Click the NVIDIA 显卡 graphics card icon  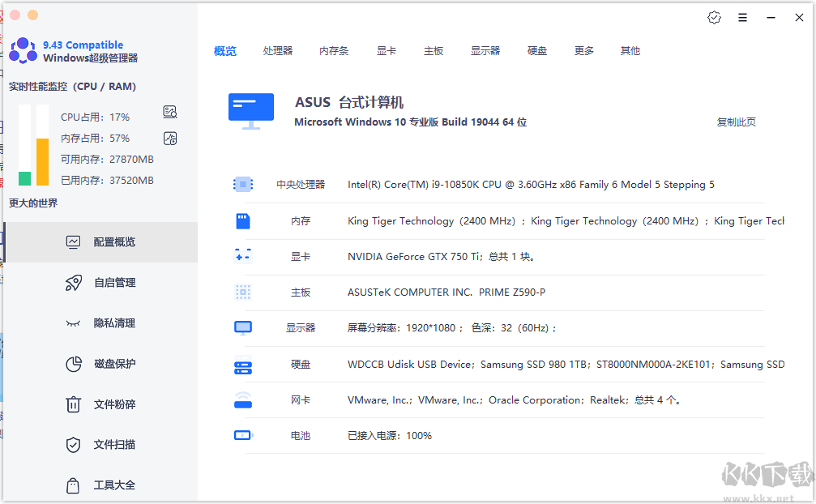click(242, 256)
